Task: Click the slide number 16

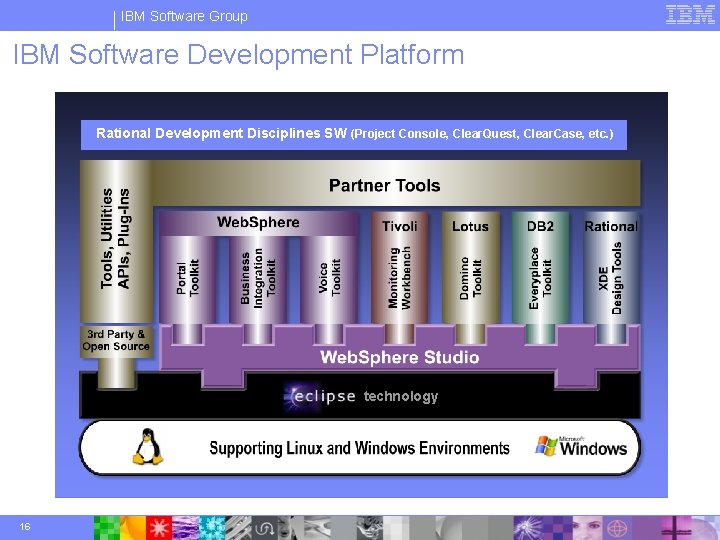Action: [25, 527]
